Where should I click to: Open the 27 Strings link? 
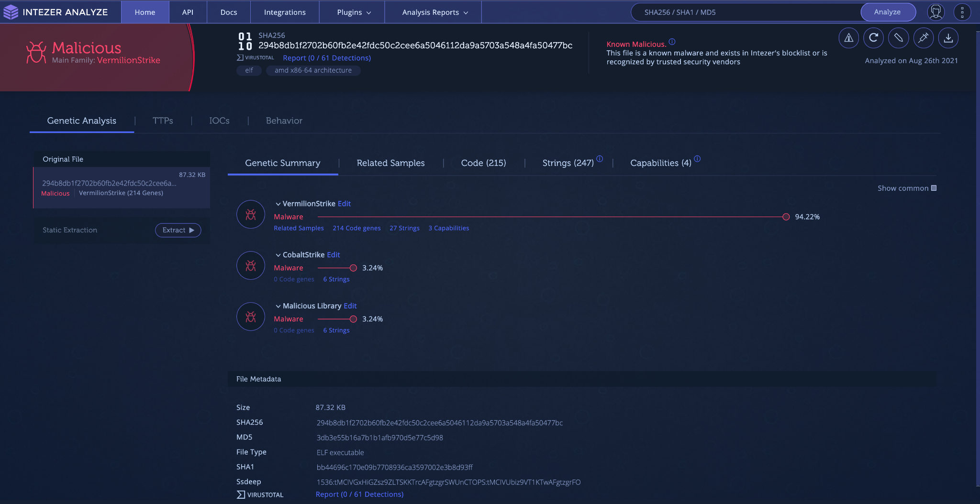pyautogui.click(x=404, y=228)
